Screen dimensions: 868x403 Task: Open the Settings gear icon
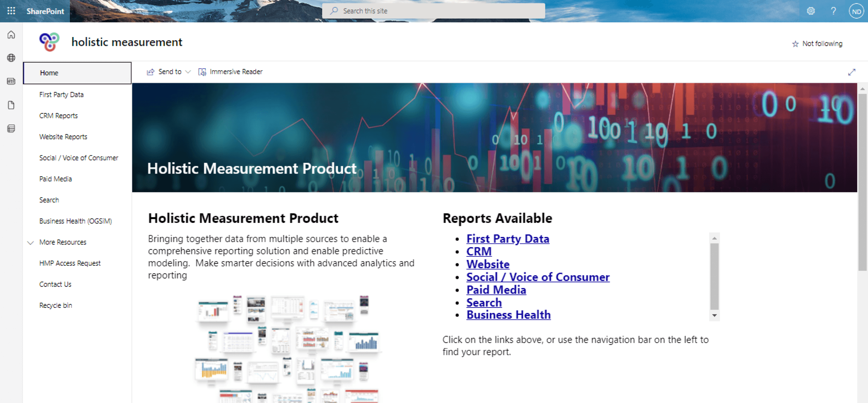click(811, 11)
